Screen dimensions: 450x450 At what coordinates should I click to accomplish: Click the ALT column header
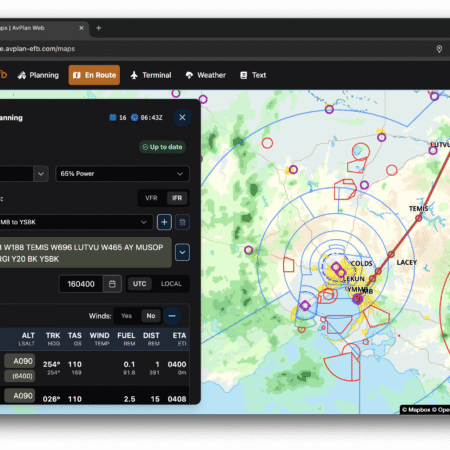28,335
